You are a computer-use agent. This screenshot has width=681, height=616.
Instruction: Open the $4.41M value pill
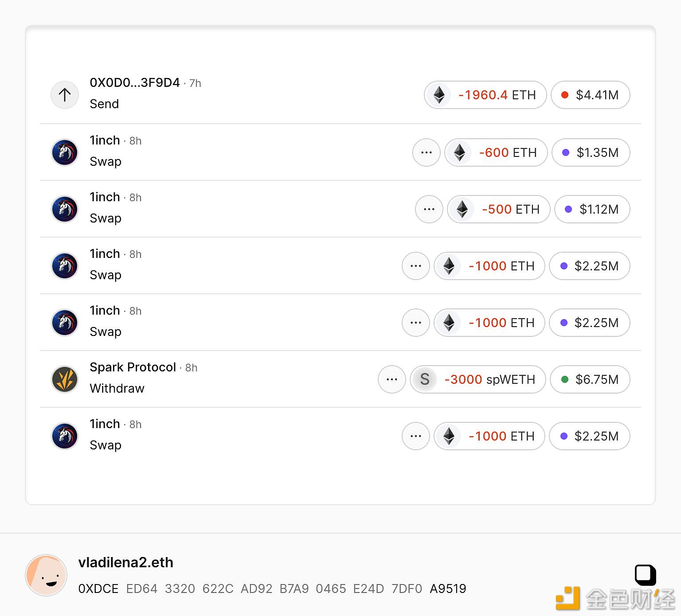(x=591, y=95)
